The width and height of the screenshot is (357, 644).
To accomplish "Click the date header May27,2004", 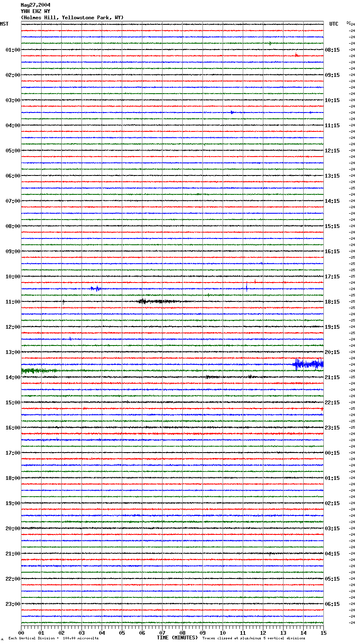I will click(x=36, y=5).
